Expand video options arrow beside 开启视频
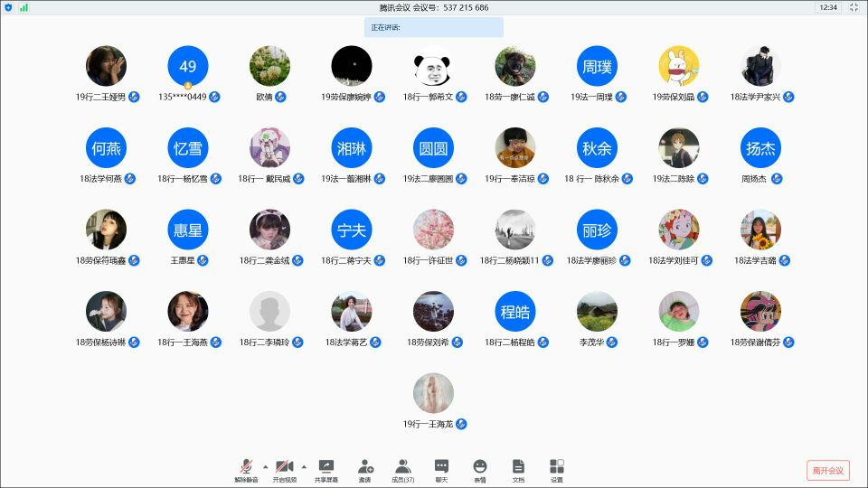 [x=304, y=466]
